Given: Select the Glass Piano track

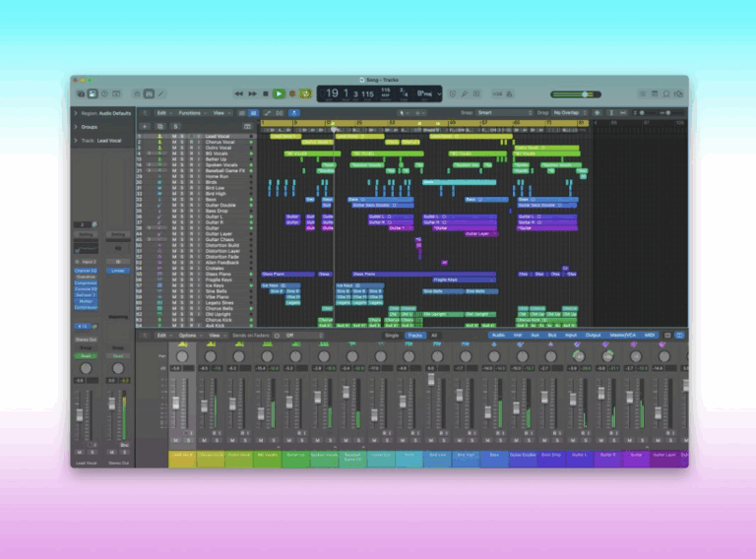Looking at the screenshot, I should pyautogui.click(x=219, y=274).
